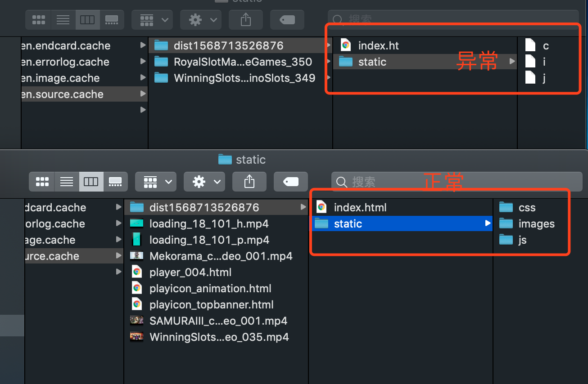588x384 pixels.
Task: Select en.errorlog.cache folder in upper window
Action: coord(85,62)
